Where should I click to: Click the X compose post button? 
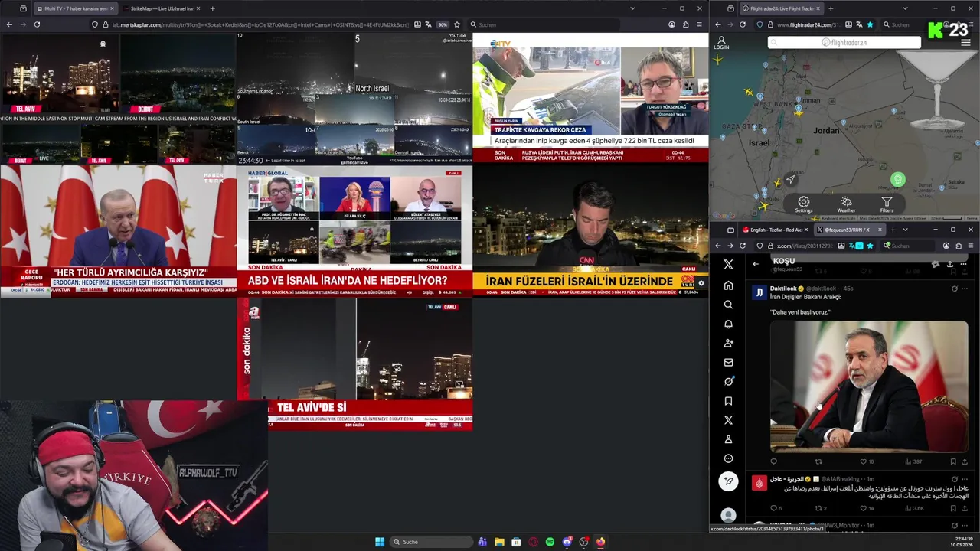click(728, 481)
